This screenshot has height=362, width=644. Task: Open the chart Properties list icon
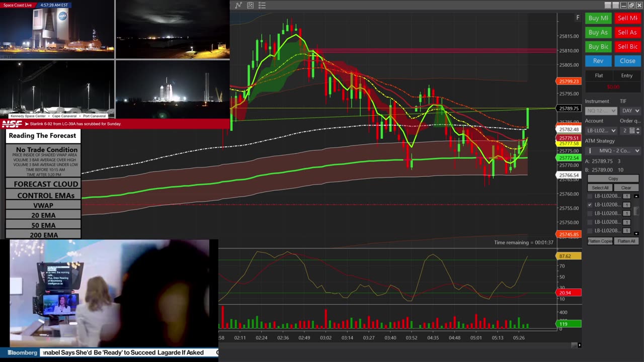coord(262,6)
